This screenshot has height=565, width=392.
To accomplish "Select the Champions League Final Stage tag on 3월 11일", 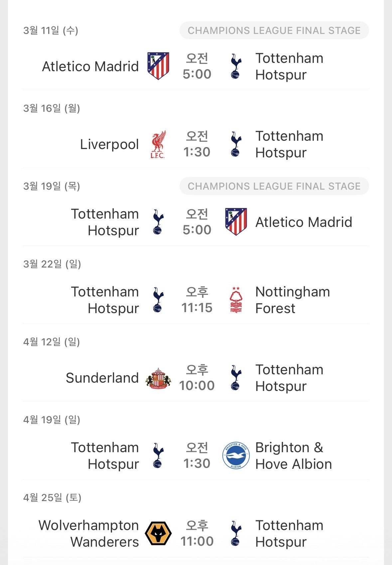I will click(274, 30).
